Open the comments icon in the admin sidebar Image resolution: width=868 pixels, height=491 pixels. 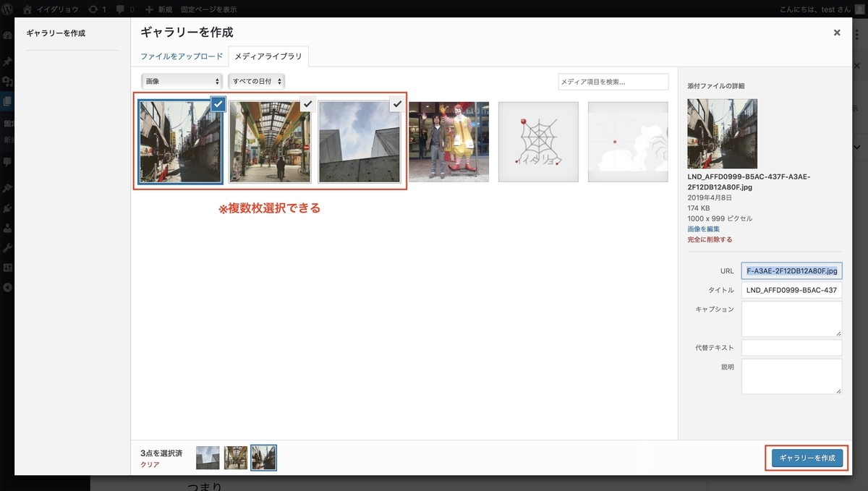click(7, 161)
